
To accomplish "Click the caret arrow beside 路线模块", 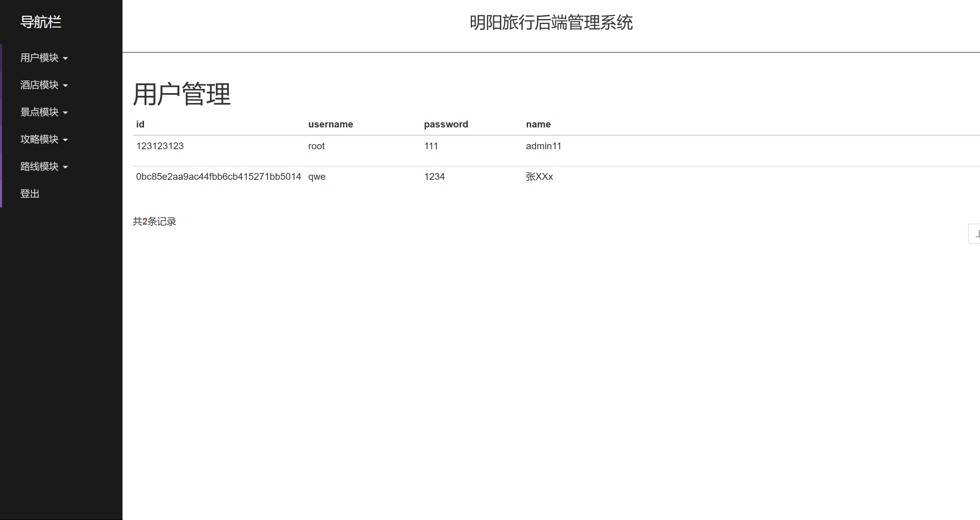I will click(65, 167).
